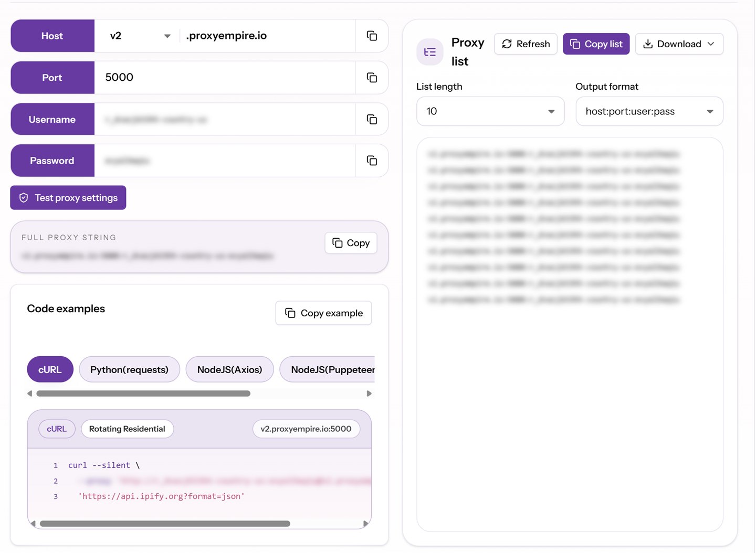Click the Proxy list icon
The height and width of the screenshot is (553, 756).
430,52
